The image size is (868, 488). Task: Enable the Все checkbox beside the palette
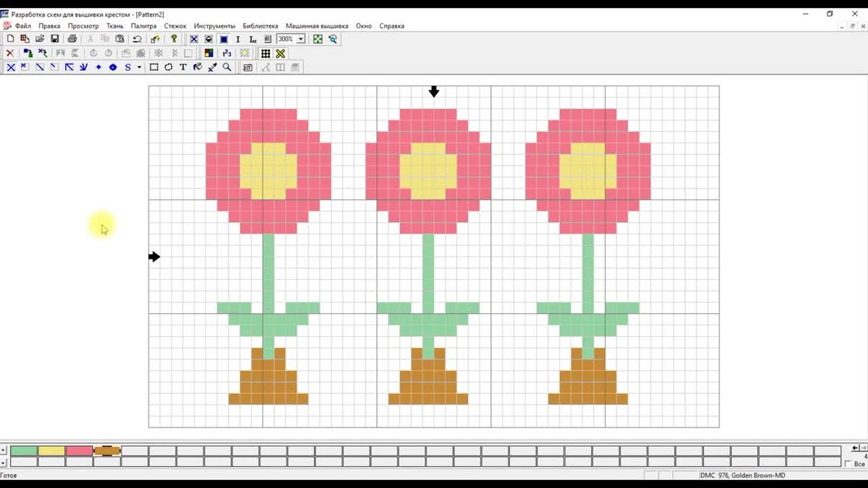(848, 464)
